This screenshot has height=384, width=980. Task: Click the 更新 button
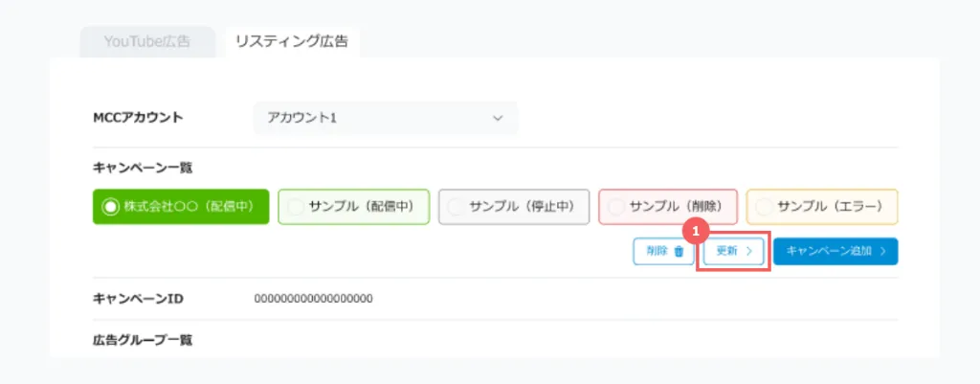pyautogui.click(x=733, y=252)
